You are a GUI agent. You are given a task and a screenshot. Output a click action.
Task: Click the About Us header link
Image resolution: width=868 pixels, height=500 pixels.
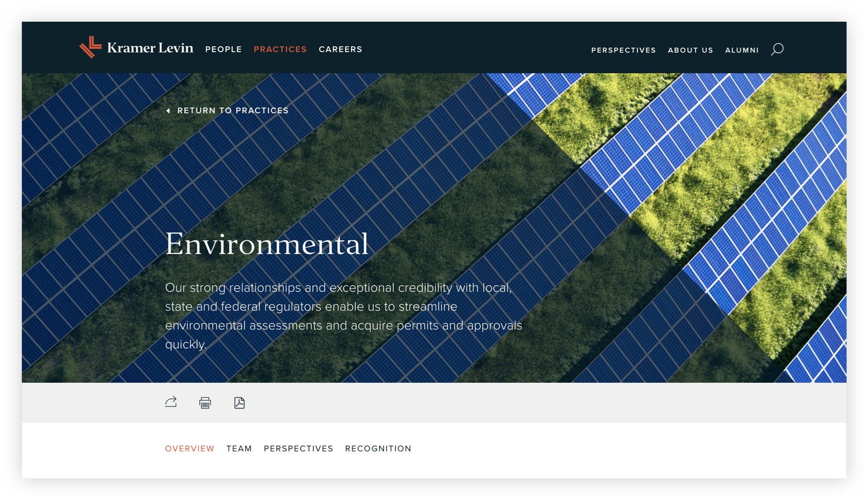(690, 50)
